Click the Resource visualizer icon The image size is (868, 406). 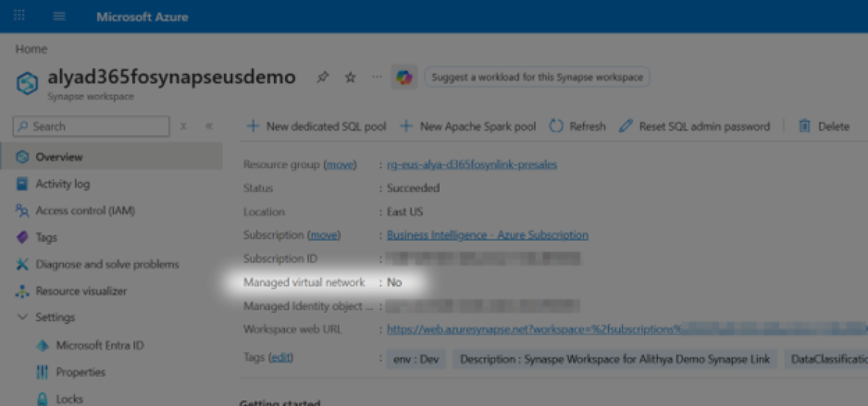(22, 291)
